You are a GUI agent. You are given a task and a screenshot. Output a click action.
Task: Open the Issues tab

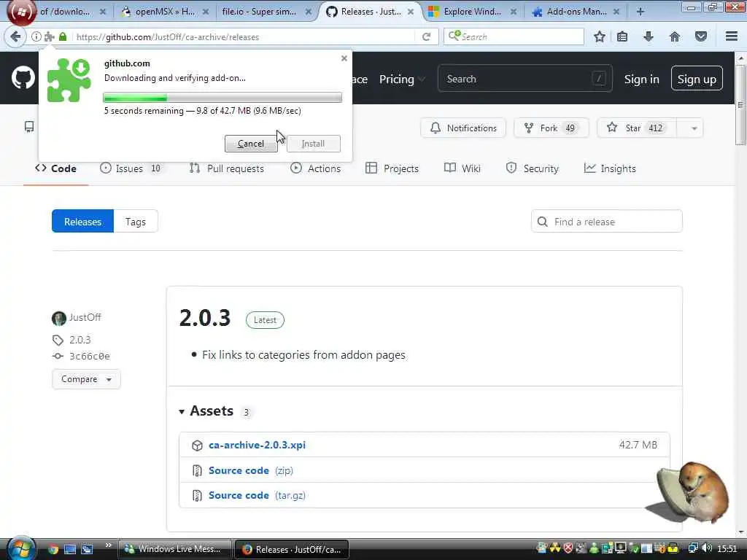tap(131, 168)
